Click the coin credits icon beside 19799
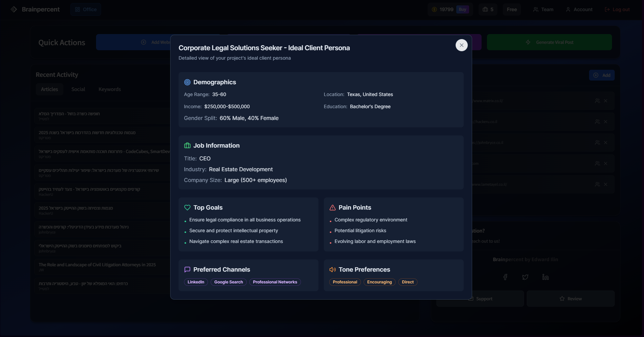The image size is (644, 337). 434,9
